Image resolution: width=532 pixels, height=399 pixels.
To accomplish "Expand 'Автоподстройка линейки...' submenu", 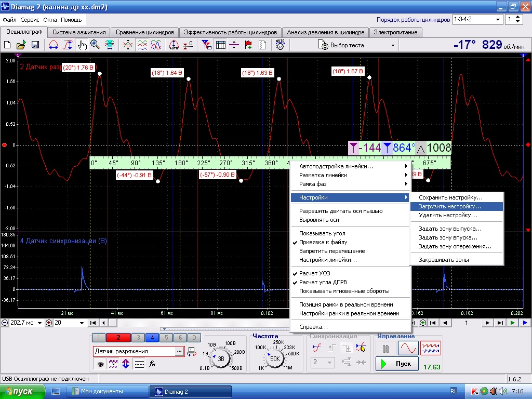I will tap(350, 166).
